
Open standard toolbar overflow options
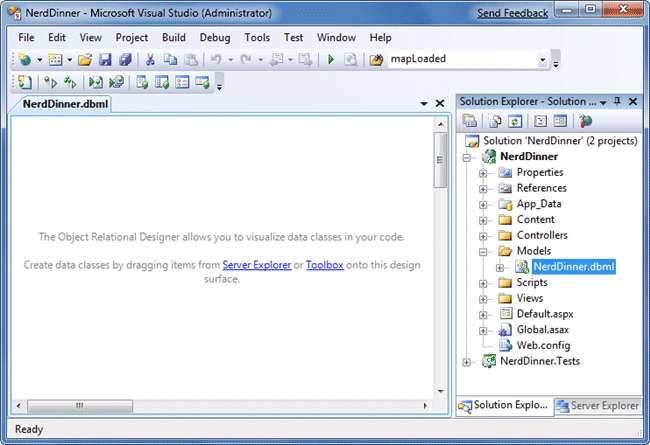[x=556, y=62]
